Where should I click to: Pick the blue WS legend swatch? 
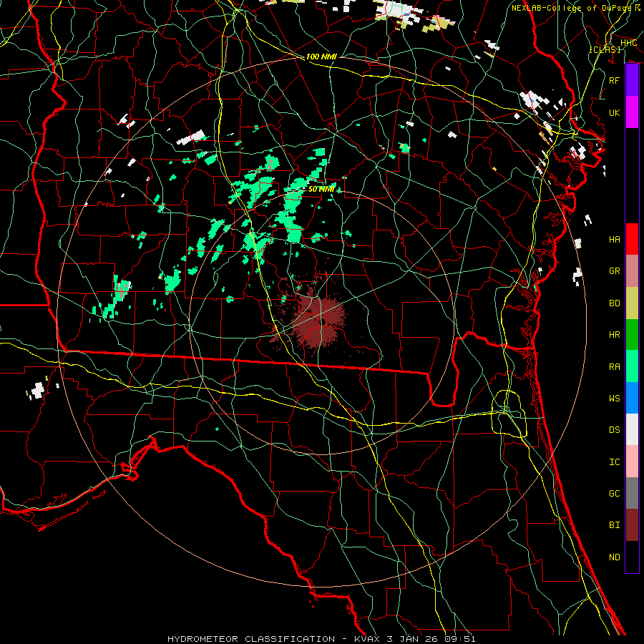coord(632,398)
